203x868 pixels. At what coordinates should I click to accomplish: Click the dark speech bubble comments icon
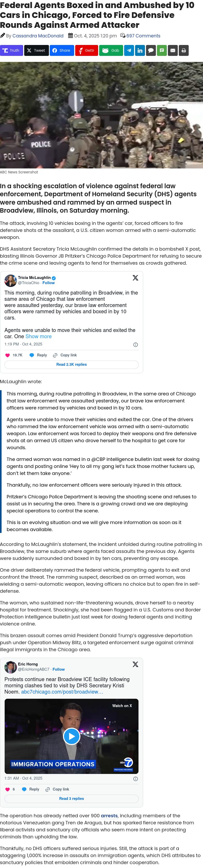pos(151,50)
